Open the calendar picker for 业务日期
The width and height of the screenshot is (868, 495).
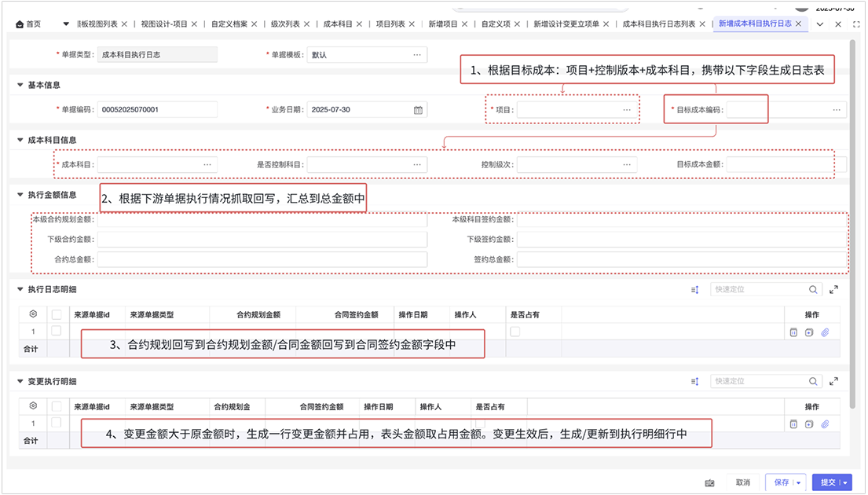(419, 110)
